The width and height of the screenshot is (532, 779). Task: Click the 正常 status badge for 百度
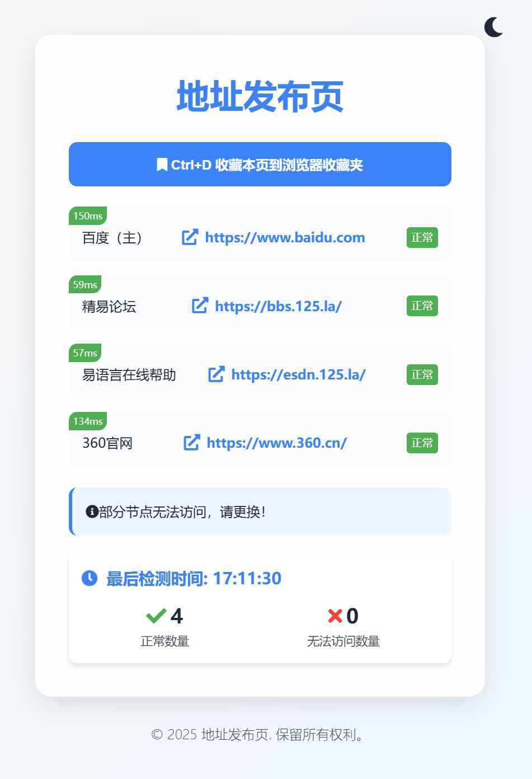pyautogui.click(x=422, y=237)
